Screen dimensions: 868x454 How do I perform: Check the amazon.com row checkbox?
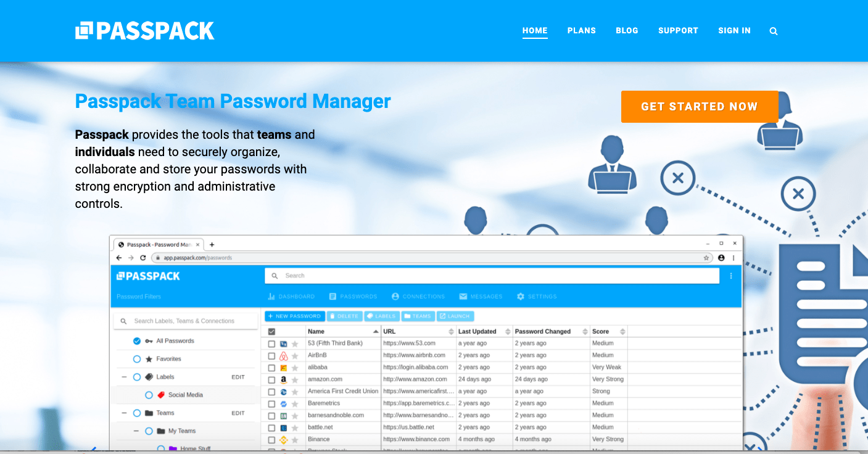click(x=271, y=380)
